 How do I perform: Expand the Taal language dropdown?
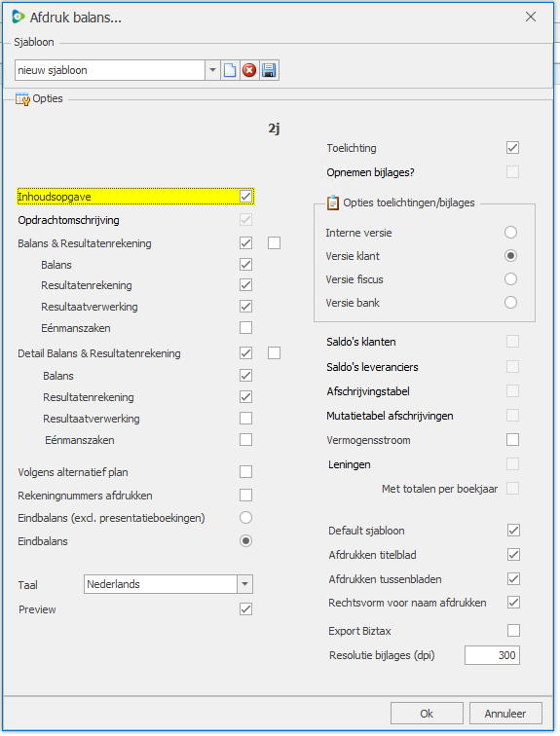(244, 584)
